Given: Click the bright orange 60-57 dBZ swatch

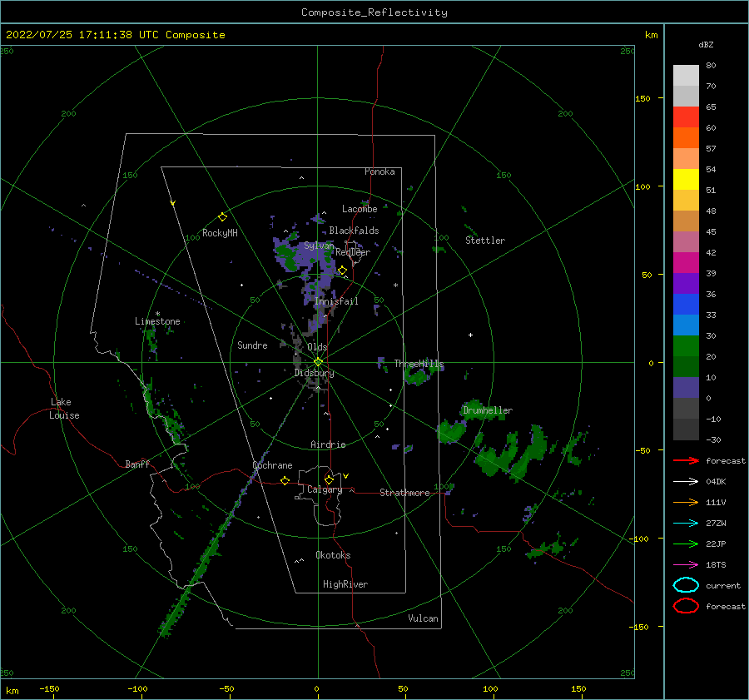Looking at the screenshot, I should click(x=686, y=138).
